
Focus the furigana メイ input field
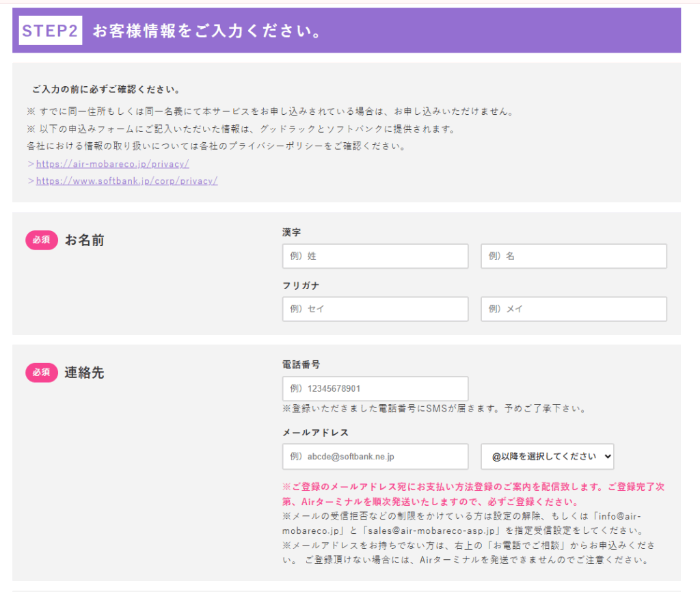(574, 309)
